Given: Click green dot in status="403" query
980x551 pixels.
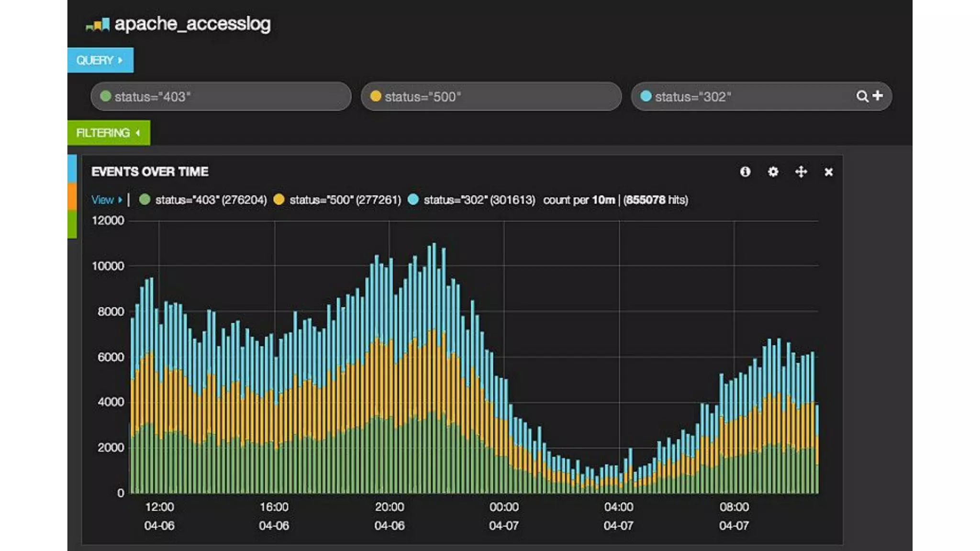Looking at the screenshot, I should point(106,96).
